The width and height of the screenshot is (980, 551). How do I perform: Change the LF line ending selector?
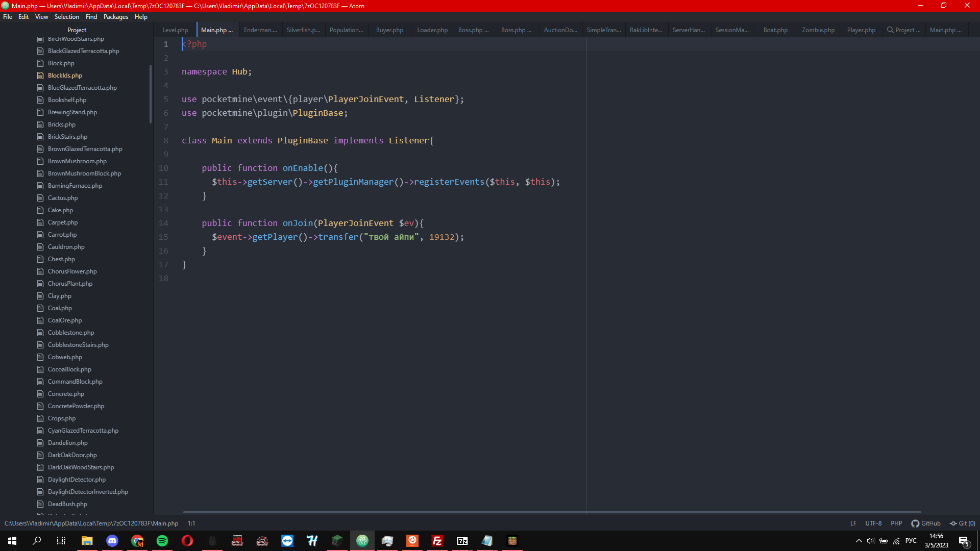click(x=853, y=523)
